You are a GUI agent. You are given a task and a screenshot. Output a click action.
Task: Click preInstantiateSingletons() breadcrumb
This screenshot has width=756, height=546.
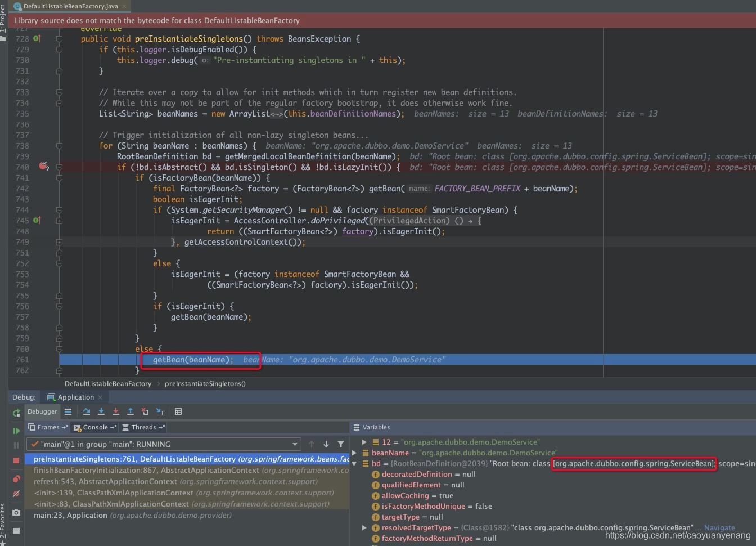coord(205,383)
